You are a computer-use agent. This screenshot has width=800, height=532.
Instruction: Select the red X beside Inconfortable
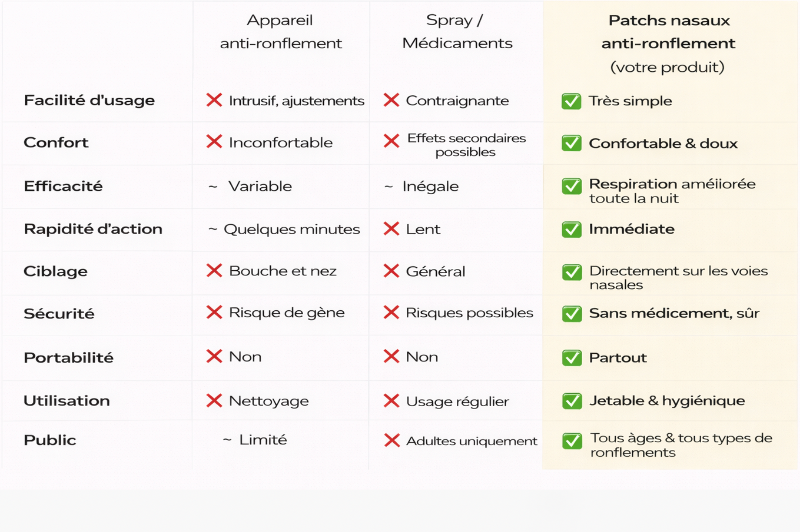[x=214, y=142]
